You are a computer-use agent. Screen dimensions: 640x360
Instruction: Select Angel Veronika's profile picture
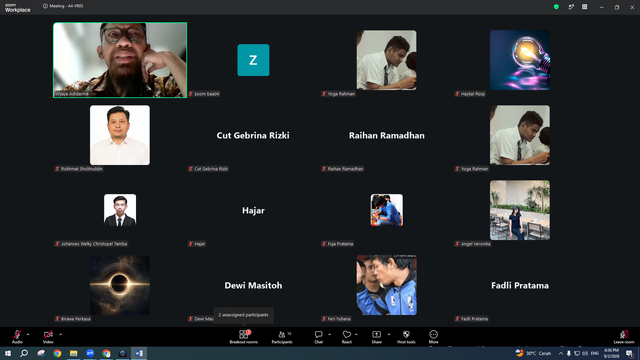point(520,210)
